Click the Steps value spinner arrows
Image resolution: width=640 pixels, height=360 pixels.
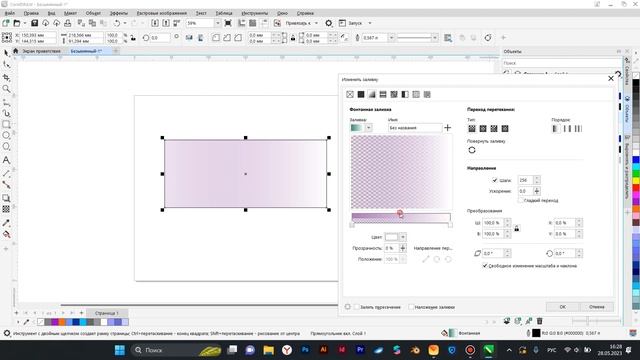pos(537,180)
